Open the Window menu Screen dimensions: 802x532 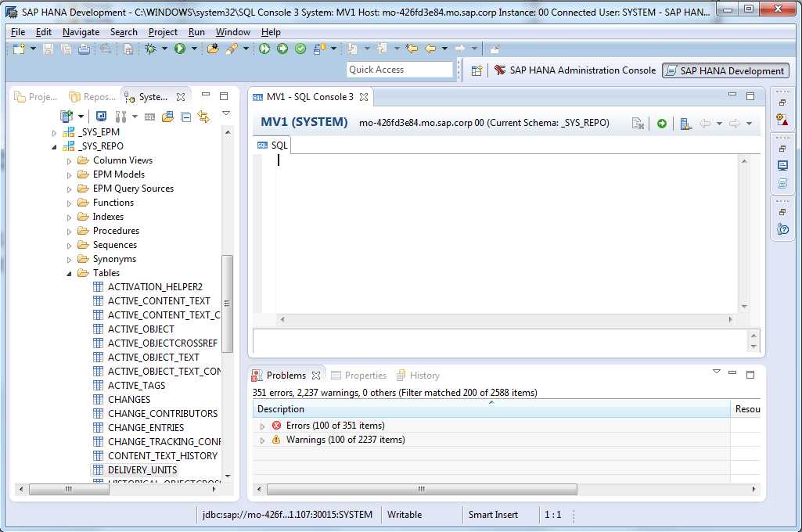click(232, 32)
